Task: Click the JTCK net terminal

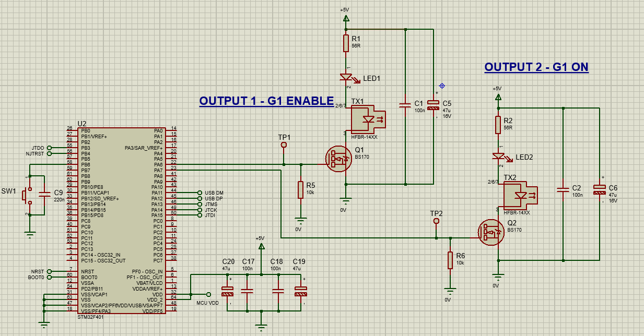Action: pos(200,210)
